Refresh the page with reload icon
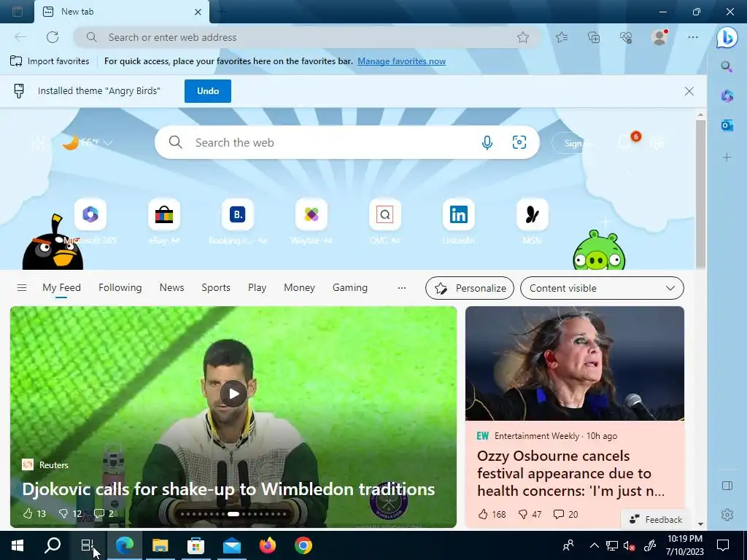The width and height of the screenshot is (747, 560). pyautogui.click(x=53, y=37)
